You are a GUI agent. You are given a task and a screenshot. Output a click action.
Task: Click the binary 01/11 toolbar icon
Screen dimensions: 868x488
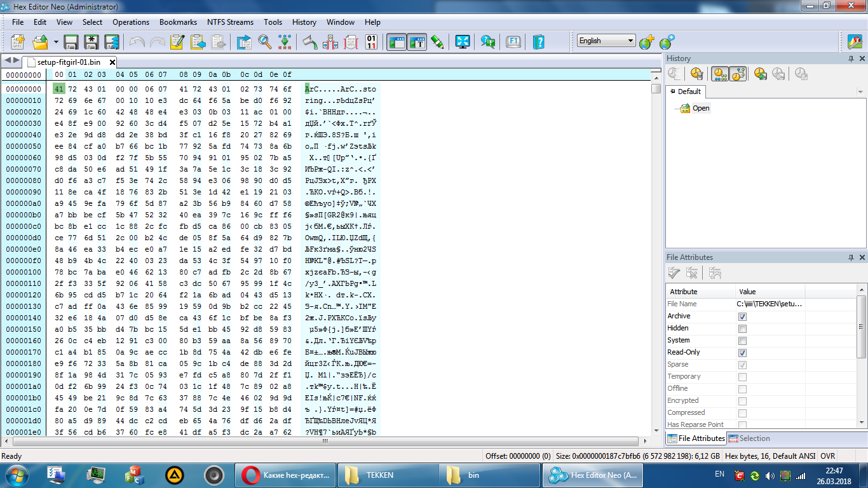click(x=371, y=42)
